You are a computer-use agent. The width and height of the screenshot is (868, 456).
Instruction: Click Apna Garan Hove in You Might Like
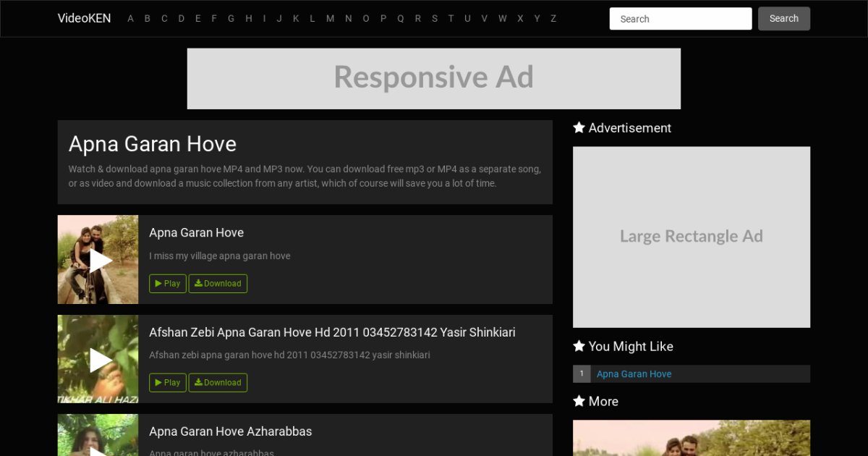coord(634,374)
